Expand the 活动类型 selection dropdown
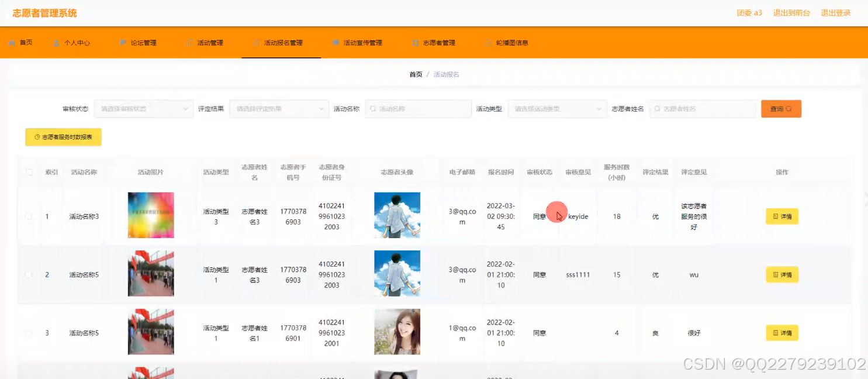Image resolution: width=868 pixels, height=379 pixels. tap(556, 109)
